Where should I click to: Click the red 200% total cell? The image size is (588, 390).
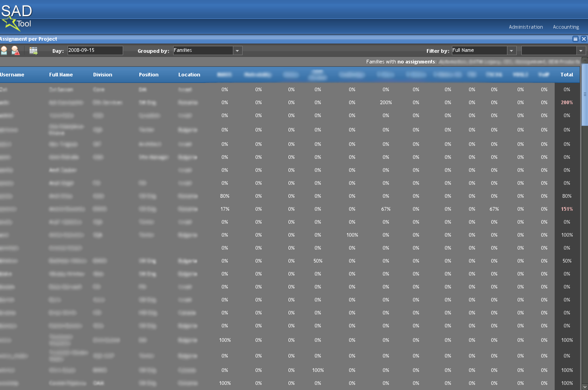point(567,102)
